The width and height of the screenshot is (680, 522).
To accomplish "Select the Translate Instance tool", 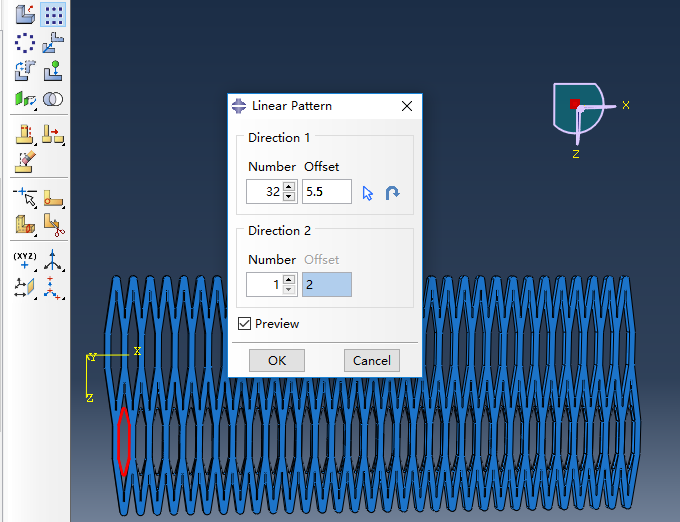I will tap(53, 42).
